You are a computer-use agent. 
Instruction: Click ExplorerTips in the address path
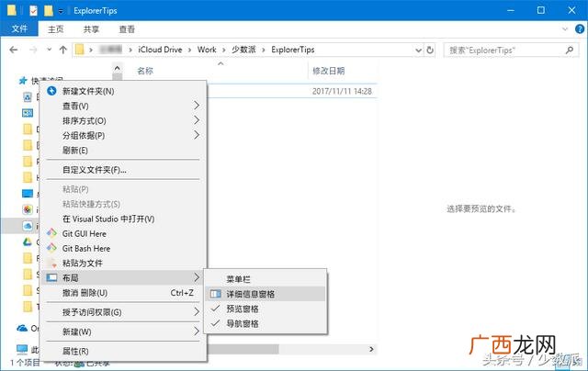(x=293, y=50)
